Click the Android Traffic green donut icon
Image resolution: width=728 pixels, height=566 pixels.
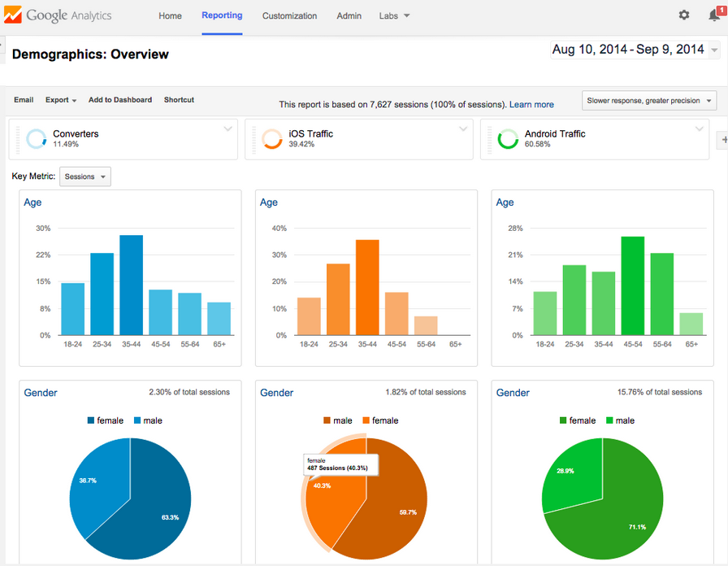click(507, 138)
